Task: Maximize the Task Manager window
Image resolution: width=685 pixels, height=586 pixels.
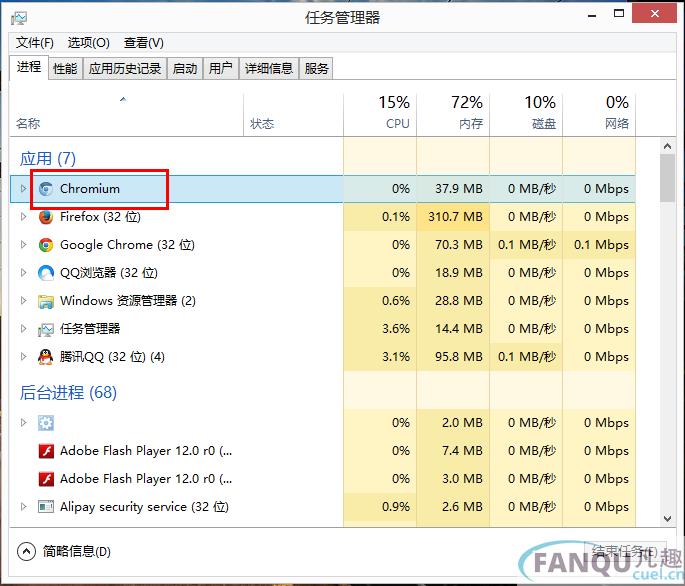Action: coord(619,14)
